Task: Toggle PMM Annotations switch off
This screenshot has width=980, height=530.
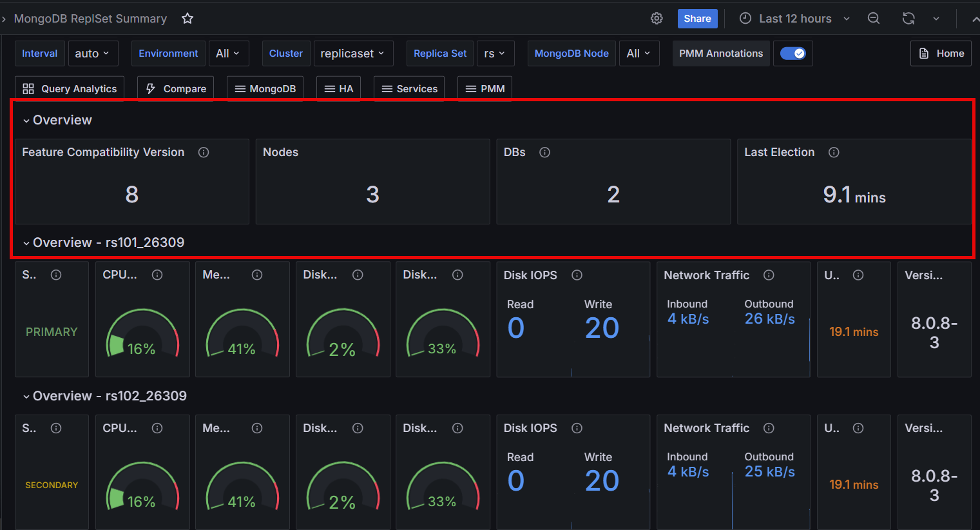Action: pyautogui.click(x=793, y=54)
